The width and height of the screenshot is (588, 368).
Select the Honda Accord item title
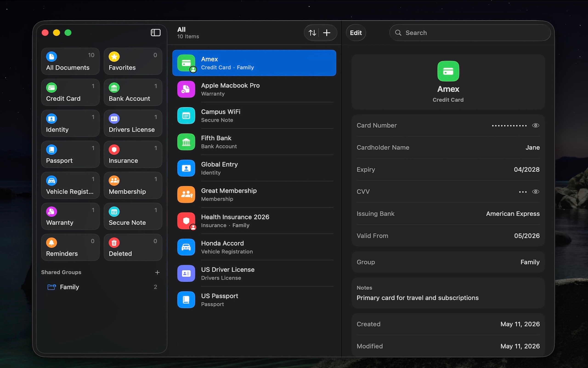pyautogui.click(x=222, y=243)
